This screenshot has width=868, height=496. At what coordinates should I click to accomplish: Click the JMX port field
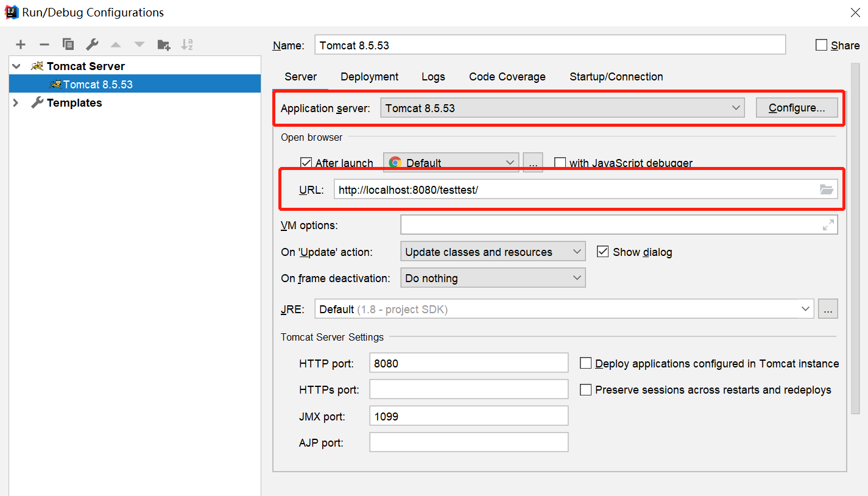click(468, 416)
